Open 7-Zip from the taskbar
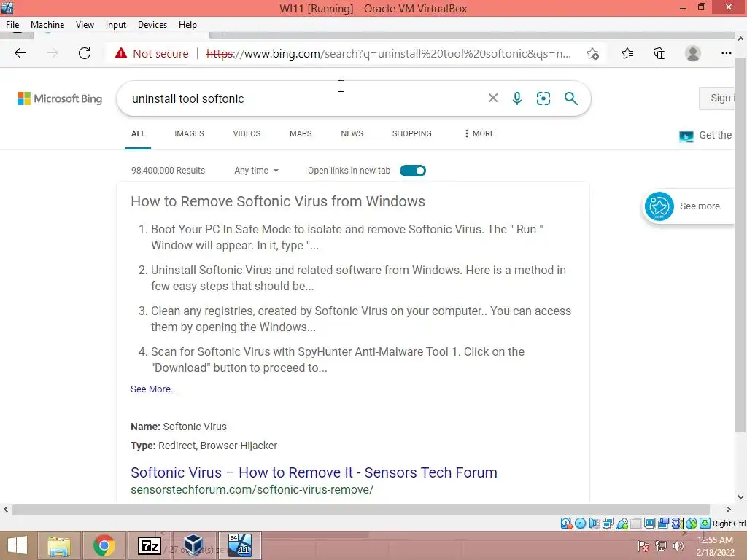 (x=149, y=545)
